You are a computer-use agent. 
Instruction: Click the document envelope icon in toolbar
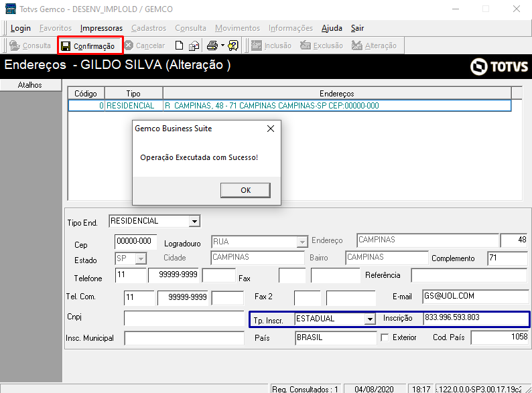[194, 46]
